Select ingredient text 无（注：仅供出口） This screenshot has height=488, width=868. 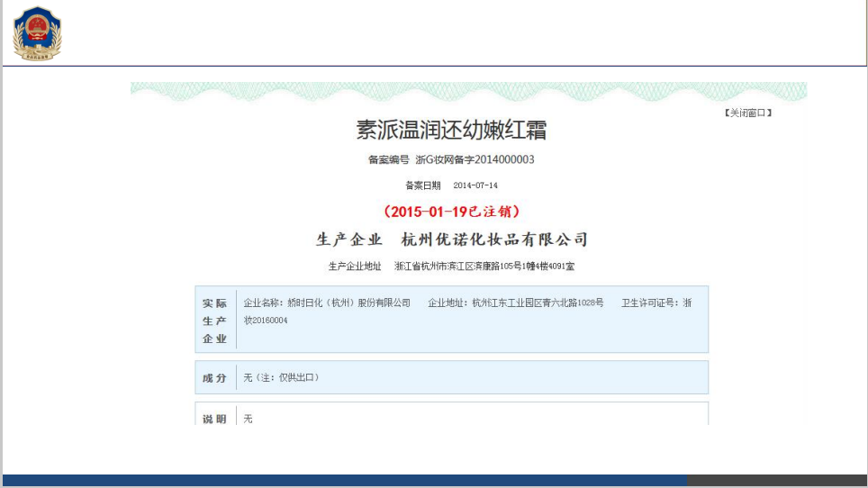(281, 377)
